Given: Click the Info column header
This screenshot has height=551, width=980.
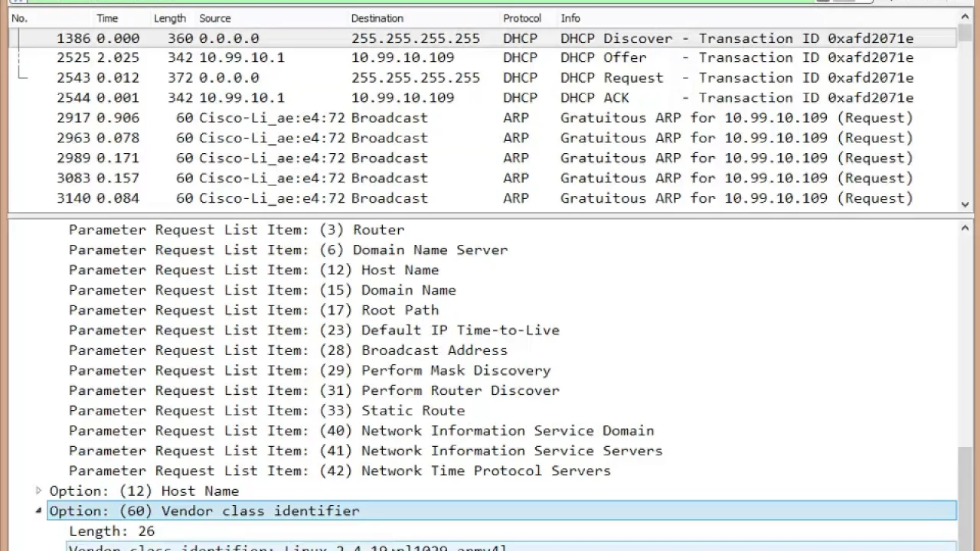Looking at the screenshot, I should coord(570,18).
